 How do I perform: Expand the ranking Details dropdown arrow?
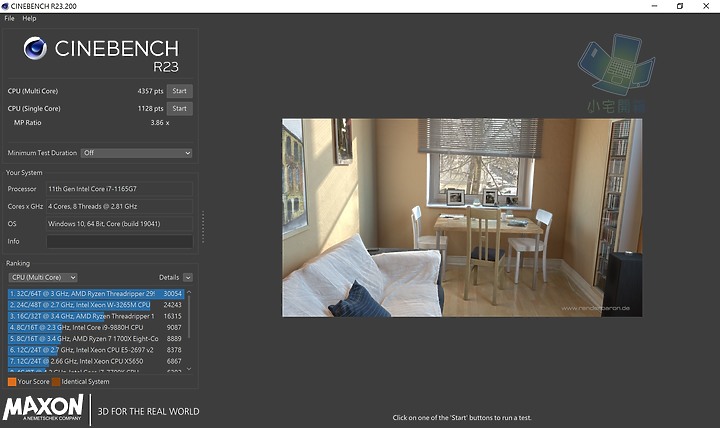(x=188, y=277)
